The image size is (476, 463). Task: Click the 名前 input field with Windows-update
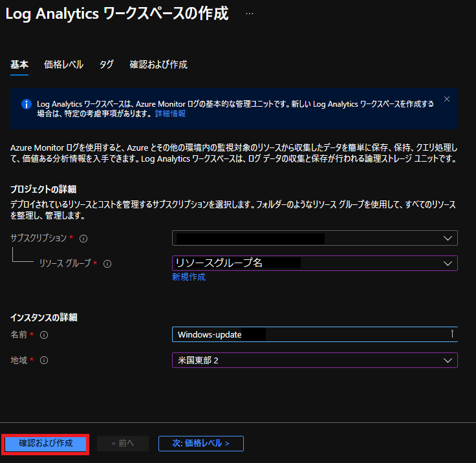(315, 334)
